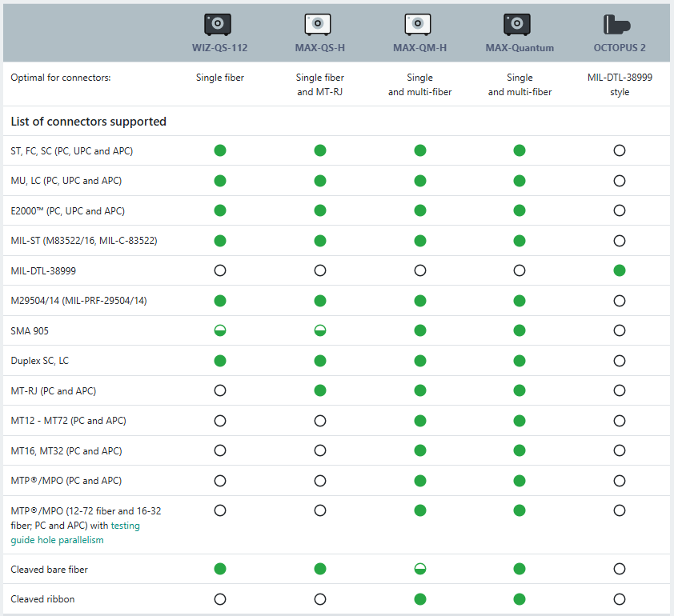Click half-filled Cleaved bare fiber circle under MAX-QM-H
This screenshot has height=616, width=674.
419,569
